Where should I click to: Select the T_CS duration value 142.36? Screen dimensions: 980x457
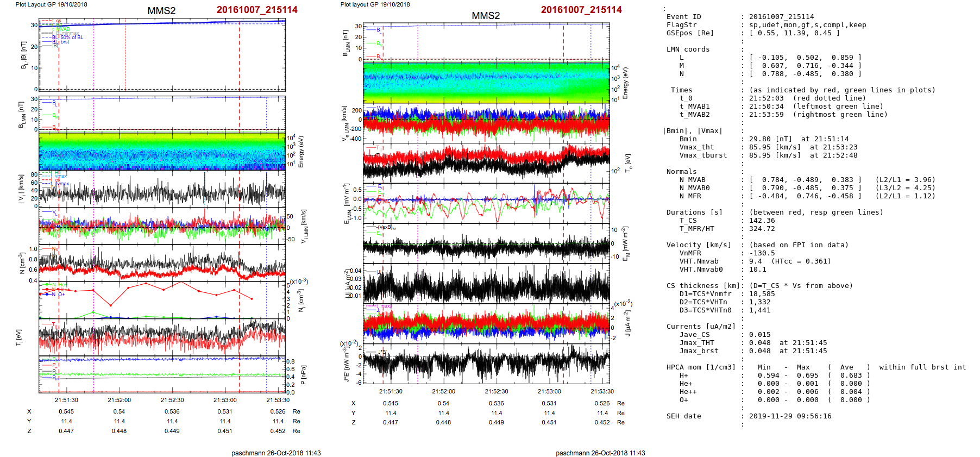click(x=762, y=221)
